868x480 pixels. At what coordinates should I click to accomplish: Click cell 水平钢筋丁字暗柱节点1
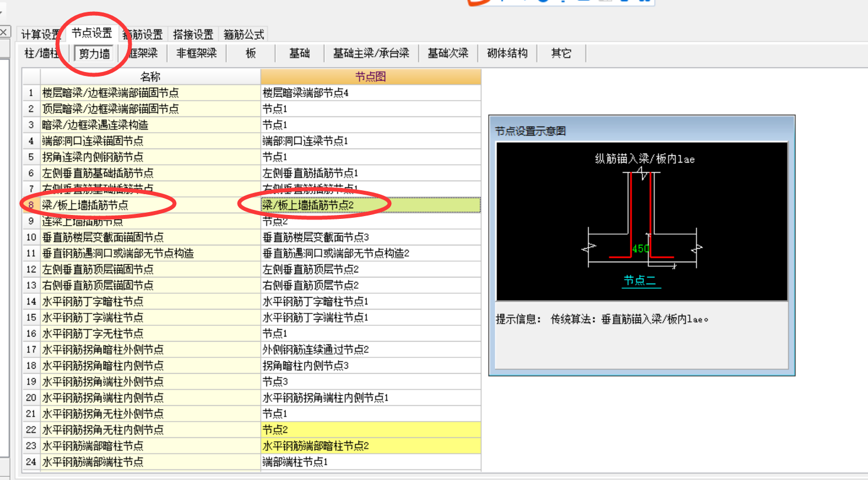370,301
